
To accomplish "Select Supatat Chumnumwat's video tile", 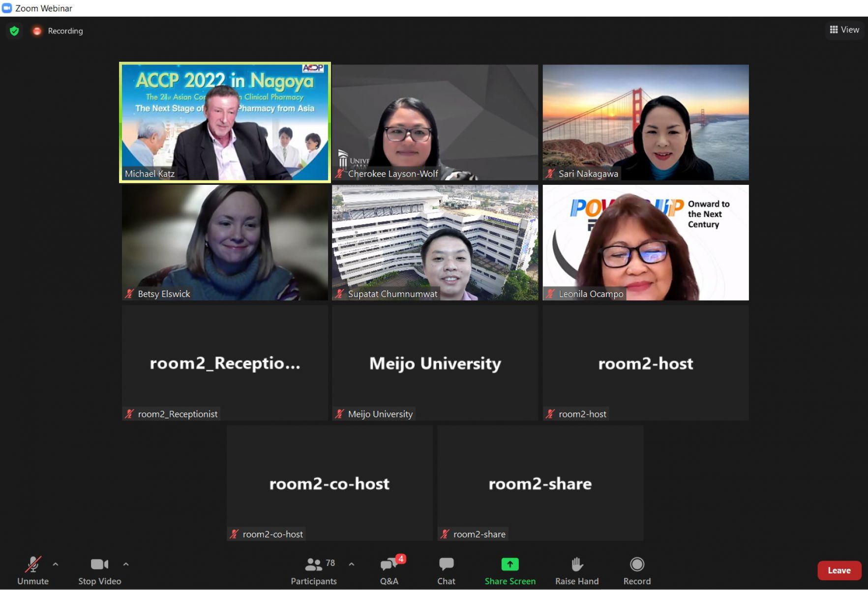I will (x=435, y=242).
